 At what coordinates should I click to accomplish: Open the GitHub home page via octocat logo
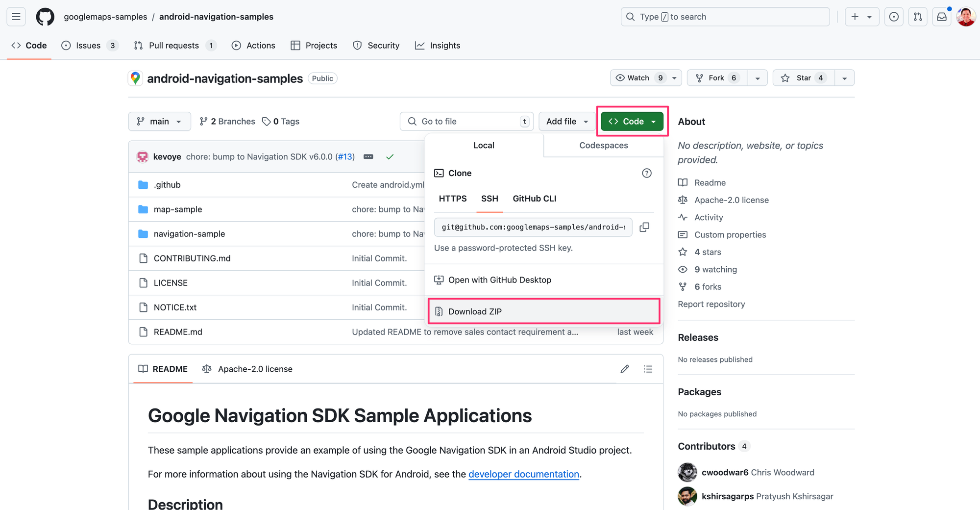[x=44, y=16]
